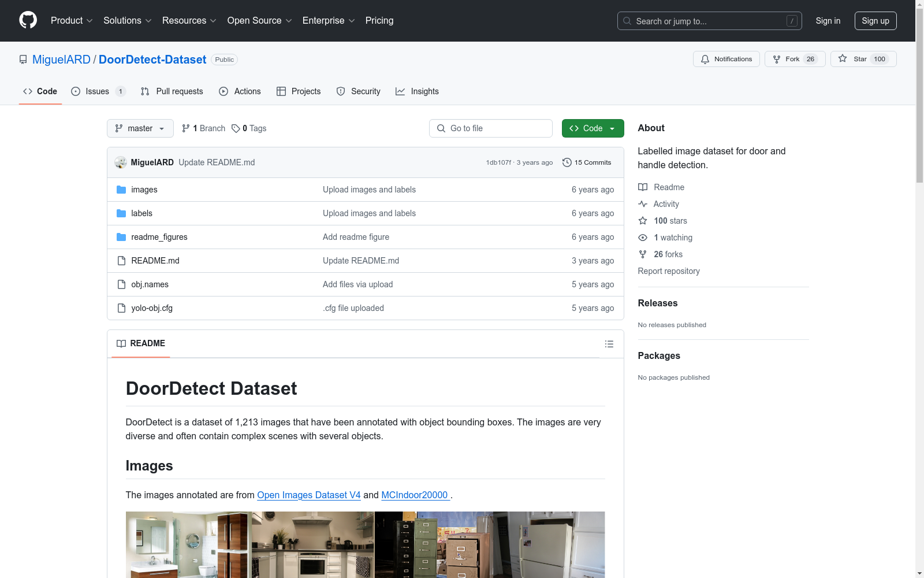Click the obj.names file icon
Screen dimensions: 924x578
pos(121,284)
